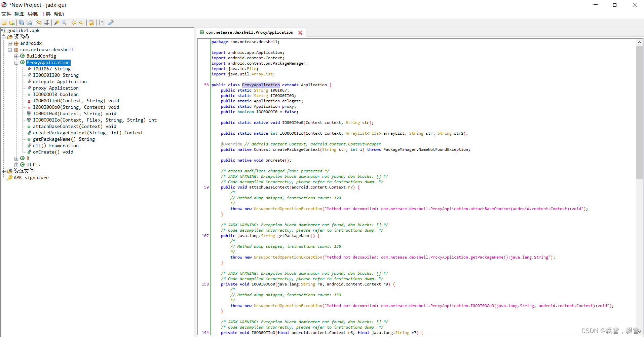
Task: Collapse the 源代码 tree node
Action: [x=3, y=37]
